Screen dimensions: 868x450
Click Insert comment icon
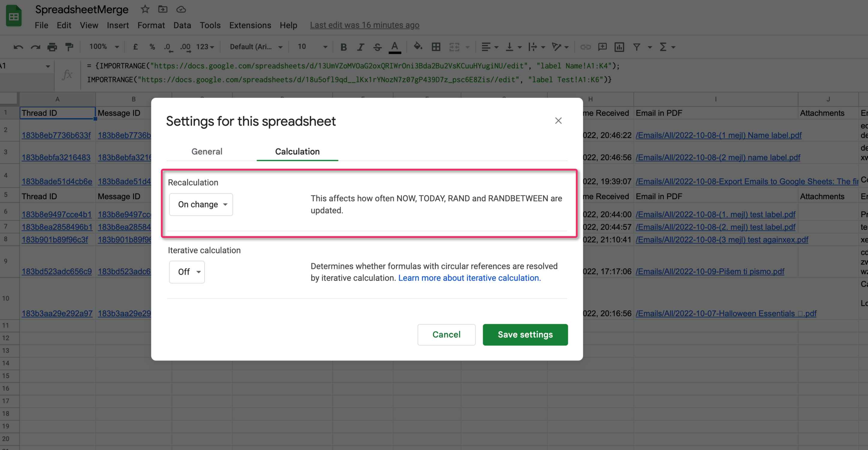[602, 47]
